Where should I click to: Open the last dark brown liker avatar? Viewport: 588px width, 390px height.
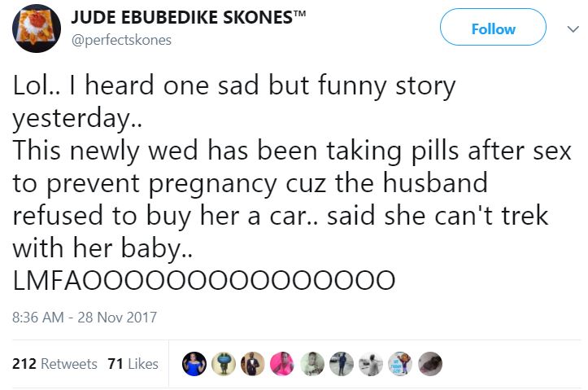(x=429, y=364)
